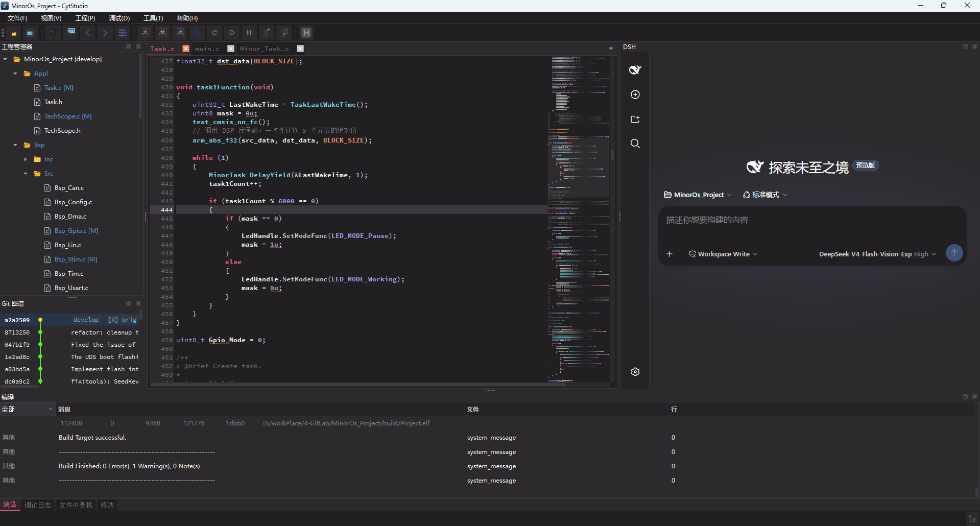The height and width of the screenshot is (526, 980).
Task: Open the search magnifier in main toolbar
Action: click(53, 33)
